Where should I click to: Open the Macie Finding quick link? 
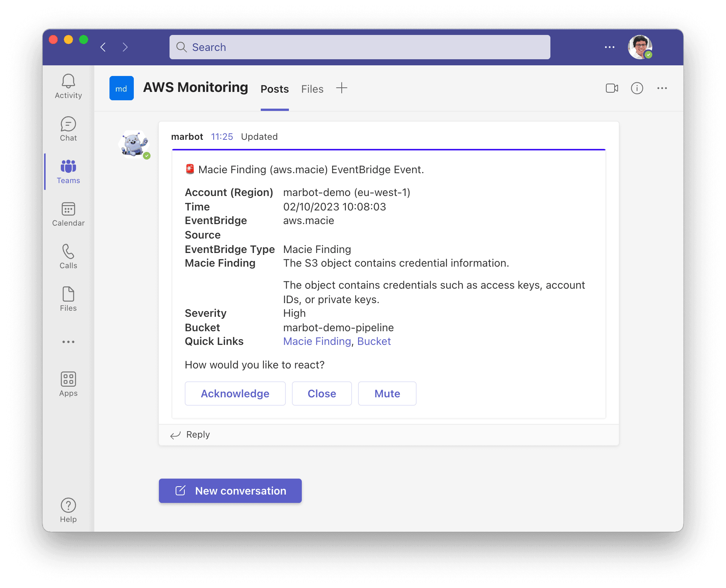click(x=317, y=341)
